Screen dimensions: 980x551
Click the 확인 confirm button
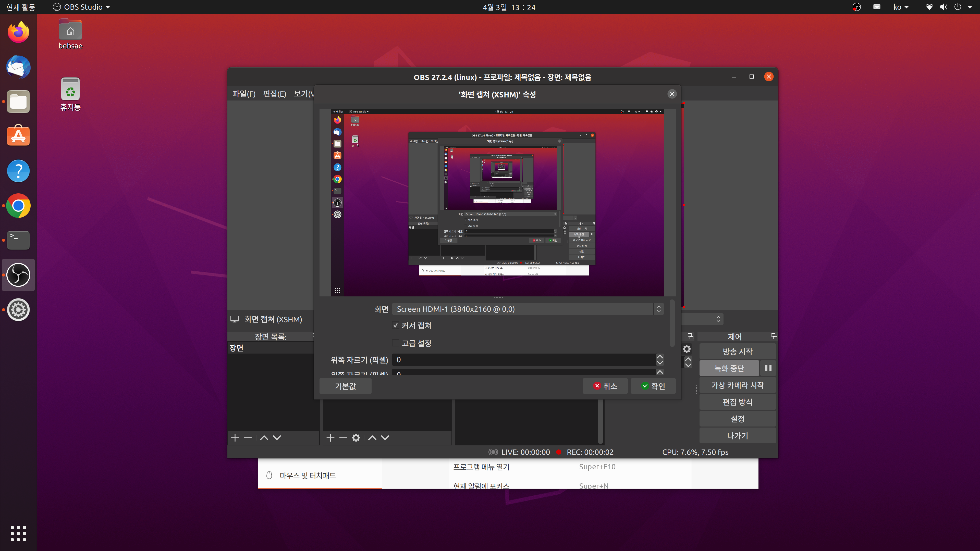(x=653, y=386)
